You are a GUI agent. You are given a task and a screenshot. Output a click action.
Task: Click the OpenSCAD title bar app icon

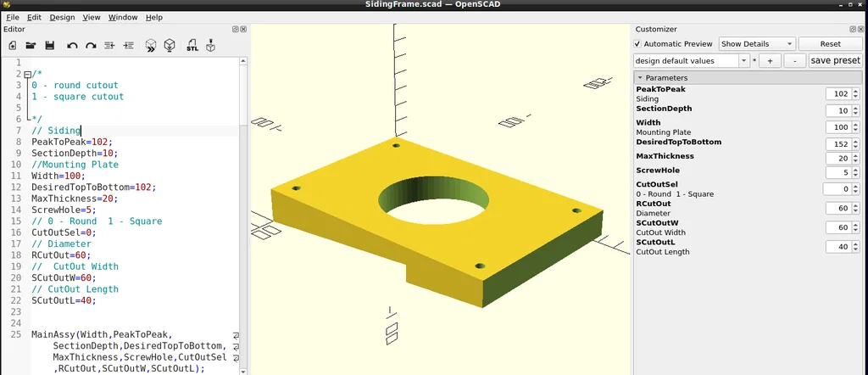[6, 4]
